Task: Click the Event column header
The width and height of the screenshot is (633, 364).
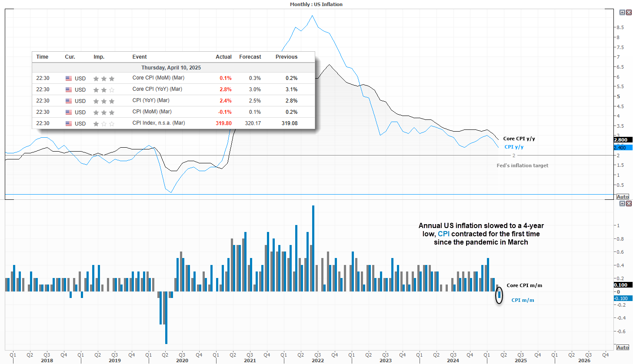Action: (140, 57)
